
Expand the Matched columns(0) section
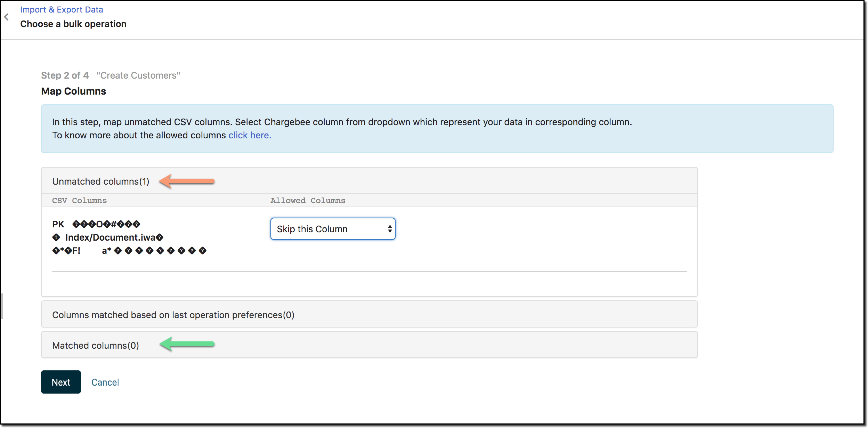[95, 345]
